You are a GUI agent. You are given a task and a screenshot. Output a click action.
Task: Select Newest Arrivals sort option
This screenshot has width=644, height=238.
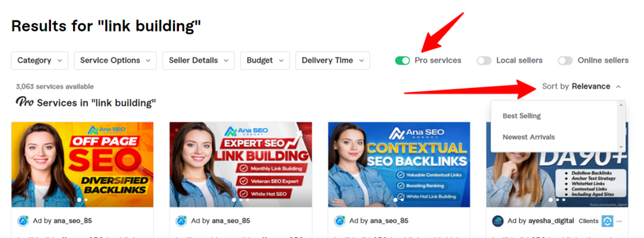(x=528, y=137)
